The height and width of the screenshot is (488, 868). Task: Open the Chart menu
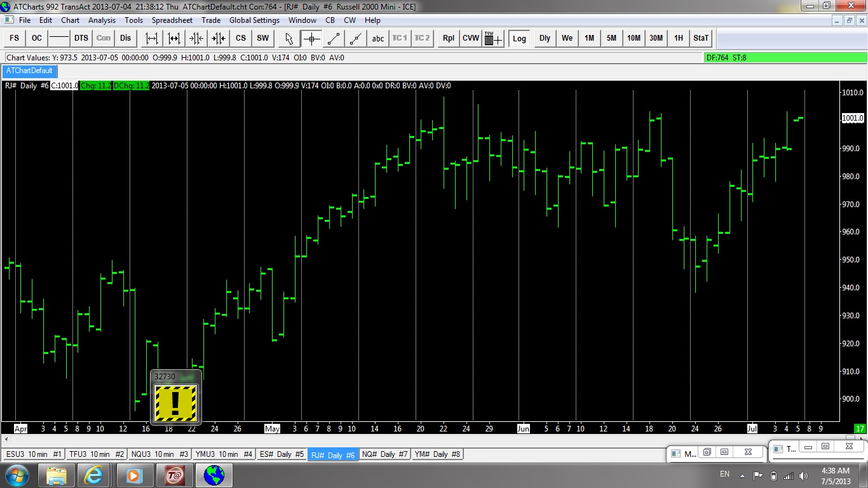[71, 20]
